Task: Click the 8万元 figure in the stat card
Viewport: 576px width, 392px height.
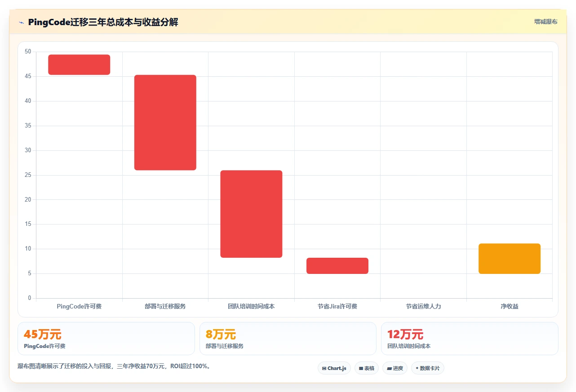Action: coord(221,335)
